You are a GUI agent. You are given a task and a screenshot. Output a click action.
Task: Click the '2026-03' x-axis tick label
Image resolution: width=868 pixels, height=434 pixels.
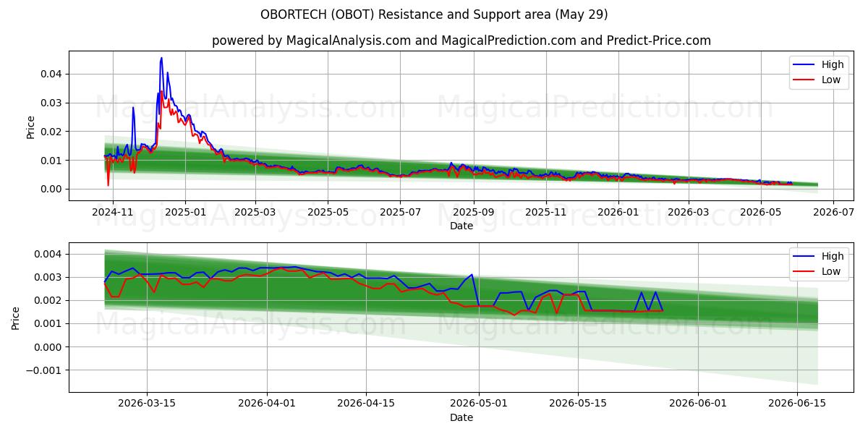(688, 213)
